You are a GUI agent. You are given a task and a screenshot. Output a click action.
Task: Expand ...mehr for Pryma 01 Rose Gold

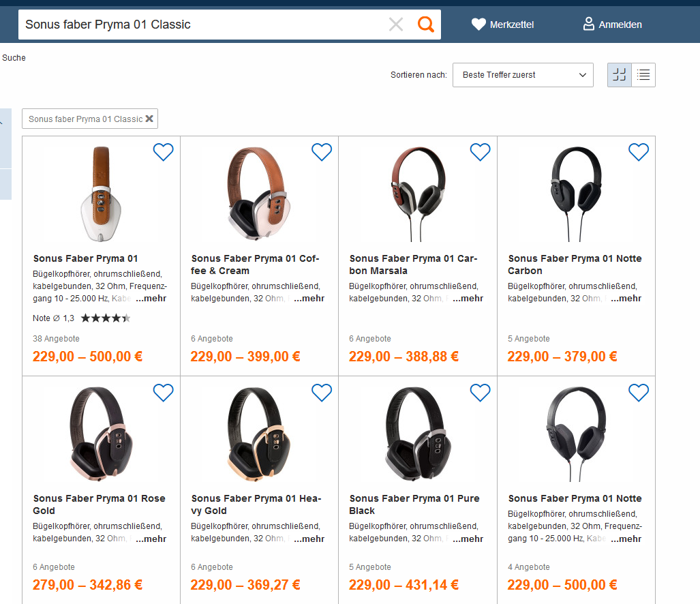(x=151, y=539)
